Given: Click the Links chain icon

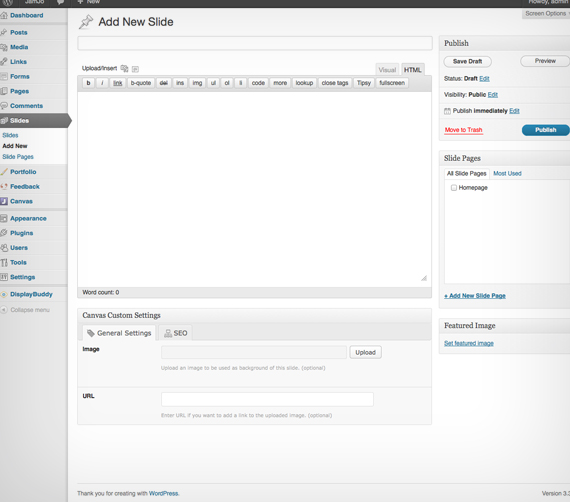Looking at the screenshot, I should [4, 61].
